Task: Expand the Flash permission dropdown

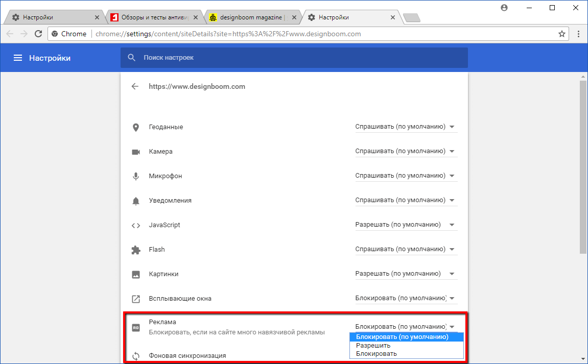Action: point(406,249)
